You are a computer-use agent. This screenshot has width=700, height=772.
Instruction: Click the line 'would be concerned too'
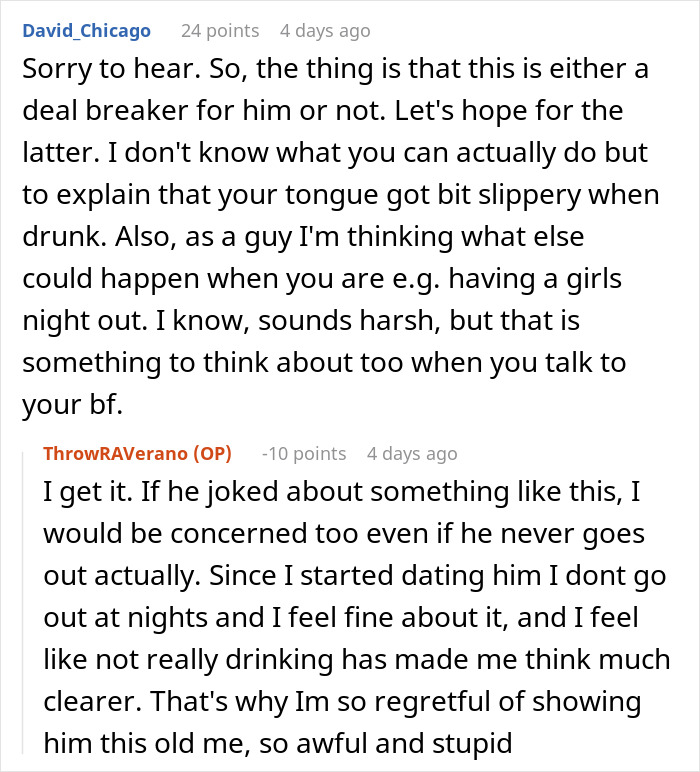point(344,534)
